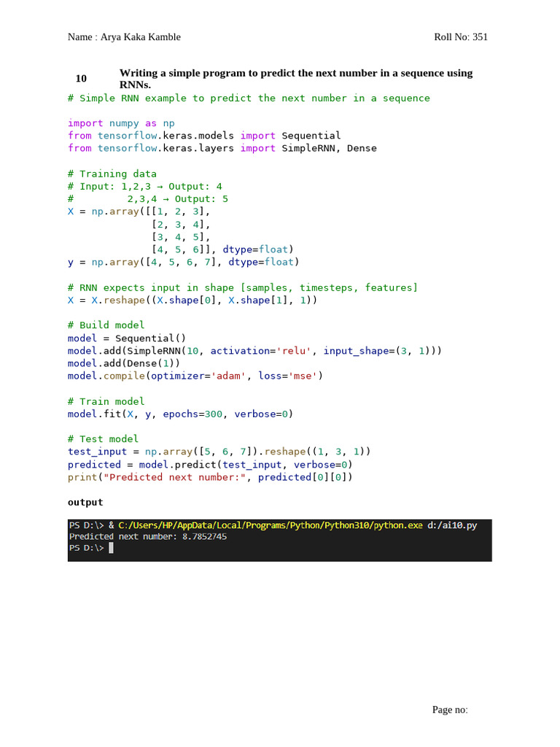Click 'd:/ai10.py' in the terminal output
The width and height of the screenshot is (560, 747).
coord(452,525)
